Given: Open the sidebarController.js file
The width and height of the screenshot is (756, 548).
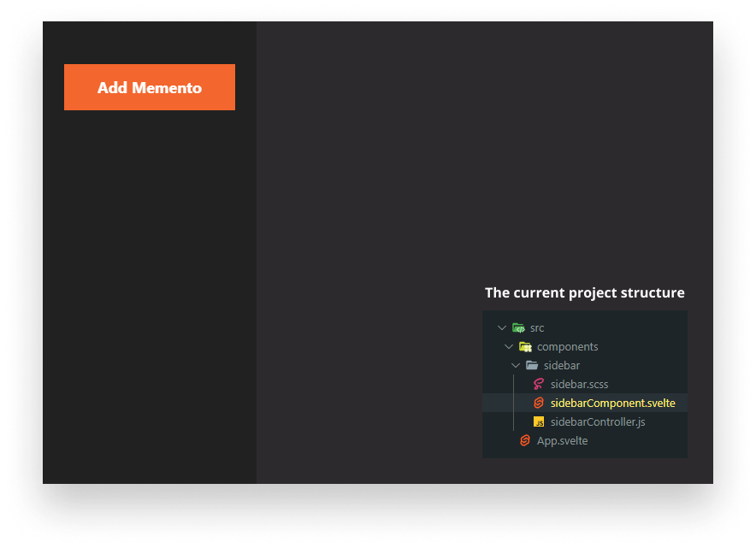Looking at the screenshot, I should [x=598, y=421].
